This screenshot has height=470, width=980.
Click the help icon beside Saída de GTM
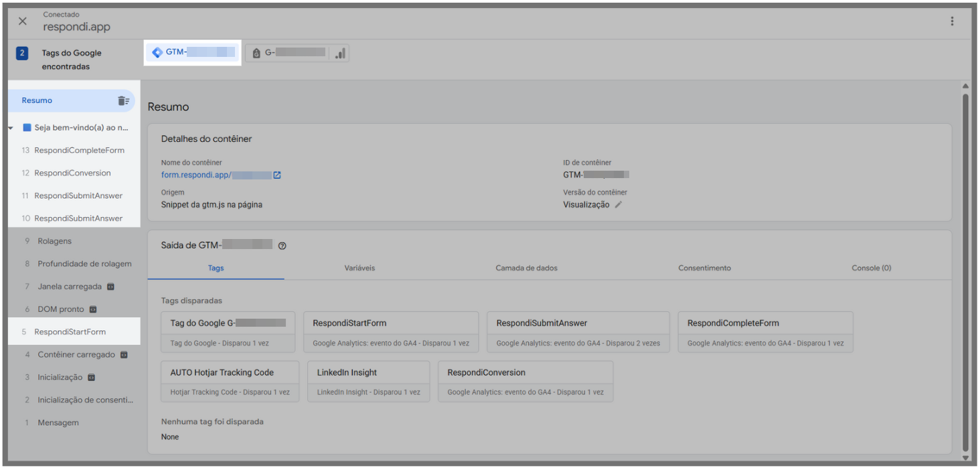[282, 246]
